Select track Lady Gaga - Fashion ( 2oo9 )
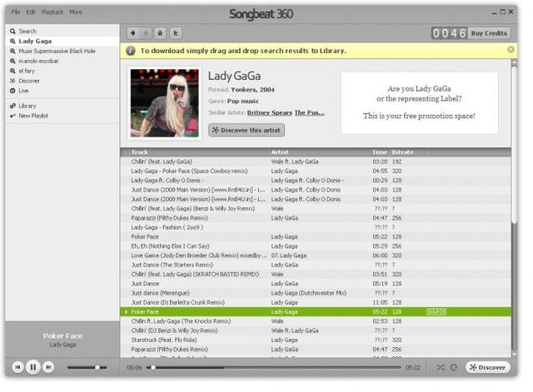The height and width of the screenshot is (392, 533). 316,227
